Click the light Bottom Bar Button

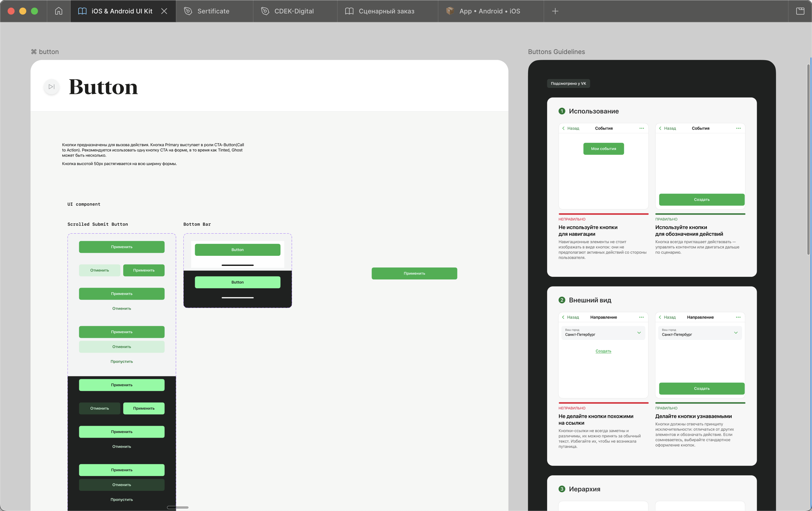pos(237,250)
